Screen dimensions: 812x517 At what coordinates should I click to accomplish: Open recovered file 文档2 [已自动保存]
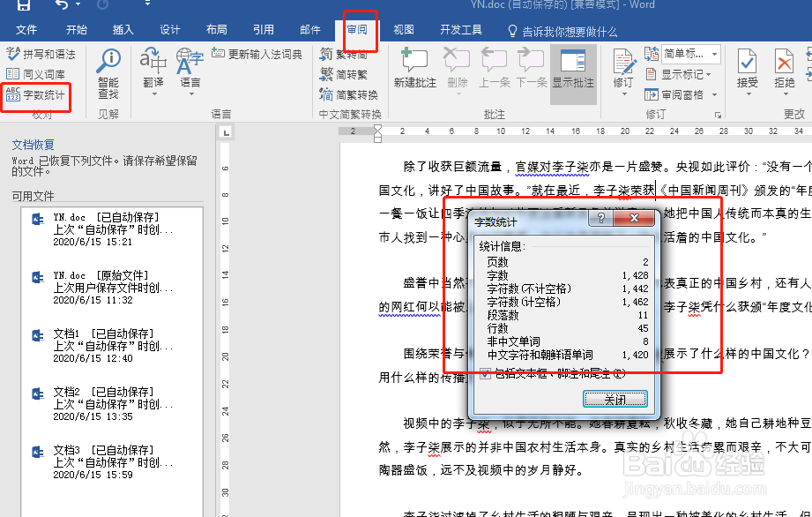tap(111, 404)
